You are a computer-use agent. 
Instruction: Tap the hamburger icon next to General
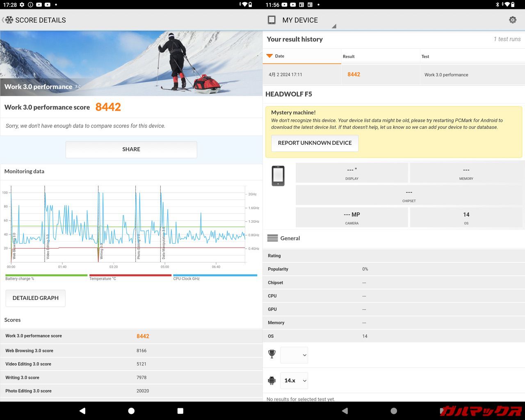(272, 238)
